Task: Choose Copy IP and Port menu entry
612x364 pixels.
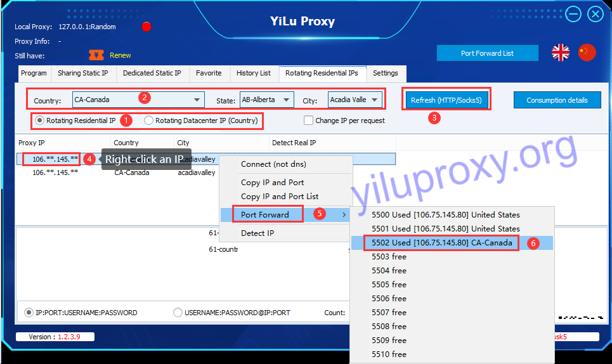Action: click(285, 183)
